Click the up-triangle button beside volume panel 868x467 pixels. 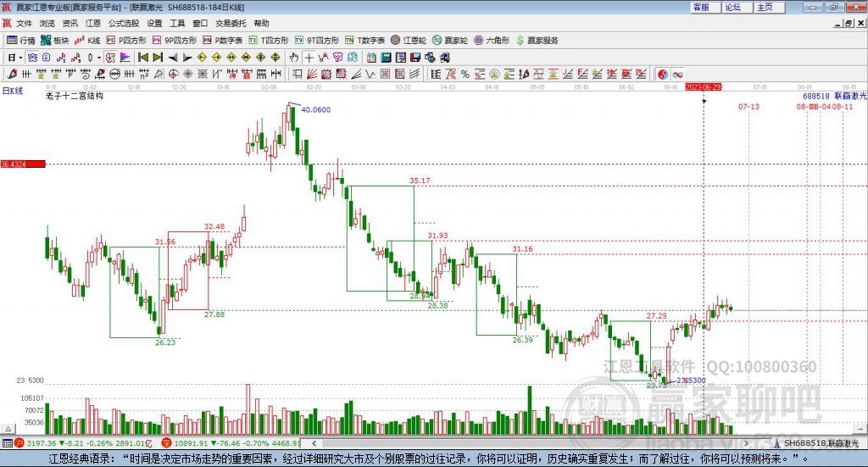8,429
